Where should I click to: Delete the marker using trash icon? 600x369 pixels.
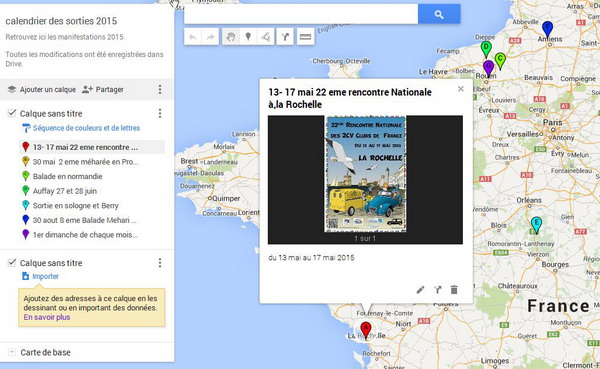click(x=454, y=290)
